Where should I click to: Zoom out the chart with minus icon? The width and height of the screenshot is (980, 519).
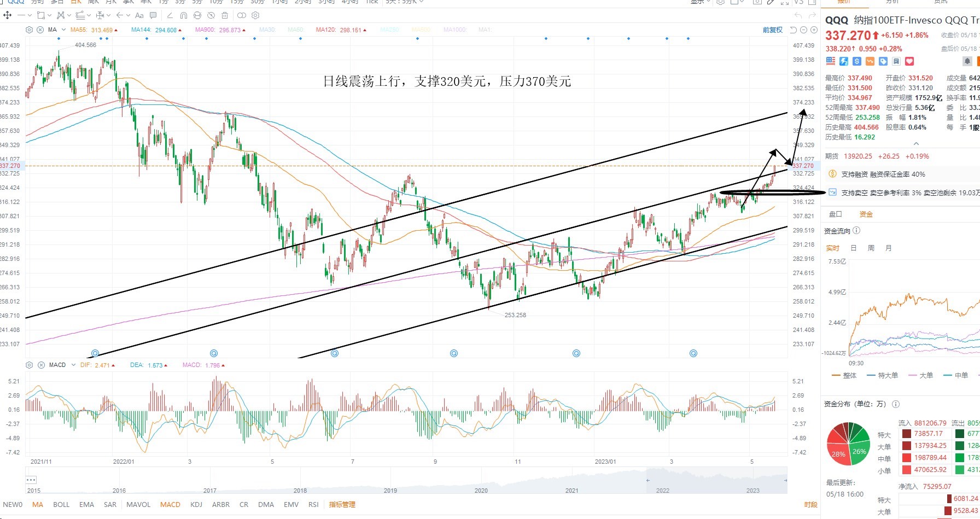(804, 30)
